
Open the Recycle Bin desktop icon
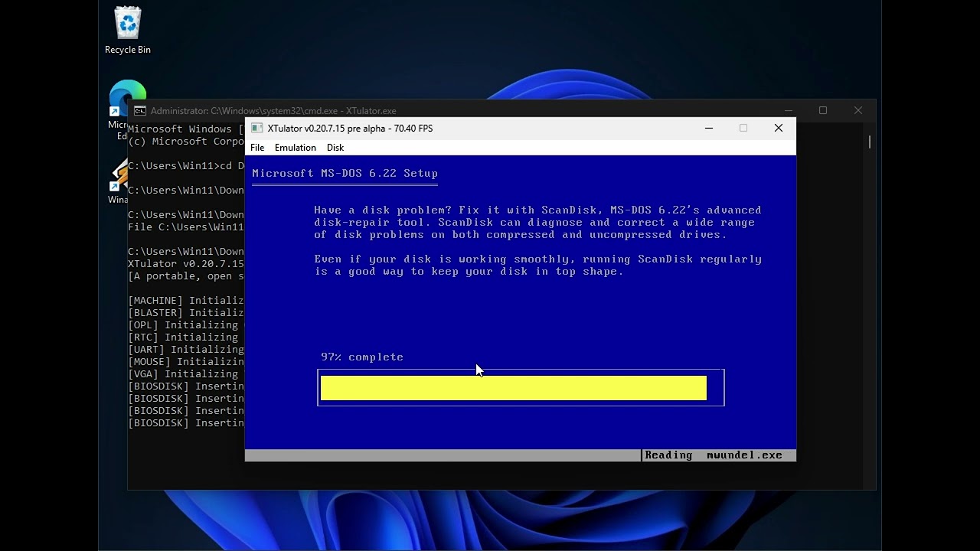coord(128,31)
